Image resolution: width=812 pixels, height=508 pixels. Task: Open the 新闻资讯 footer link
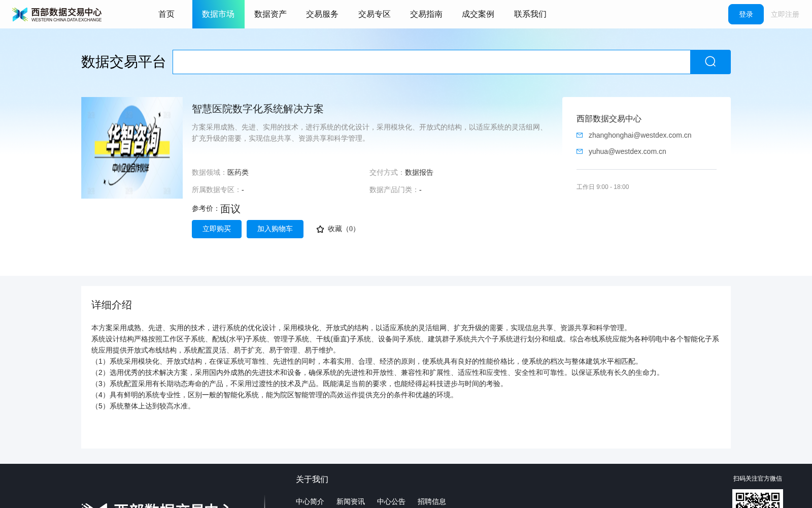pos(351,501)
